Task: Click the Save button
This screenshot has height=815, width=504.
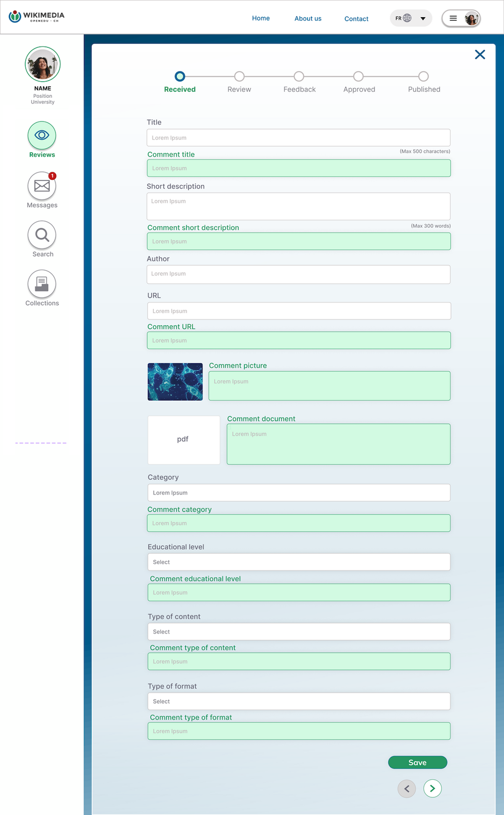Action: tap(417, 762)
